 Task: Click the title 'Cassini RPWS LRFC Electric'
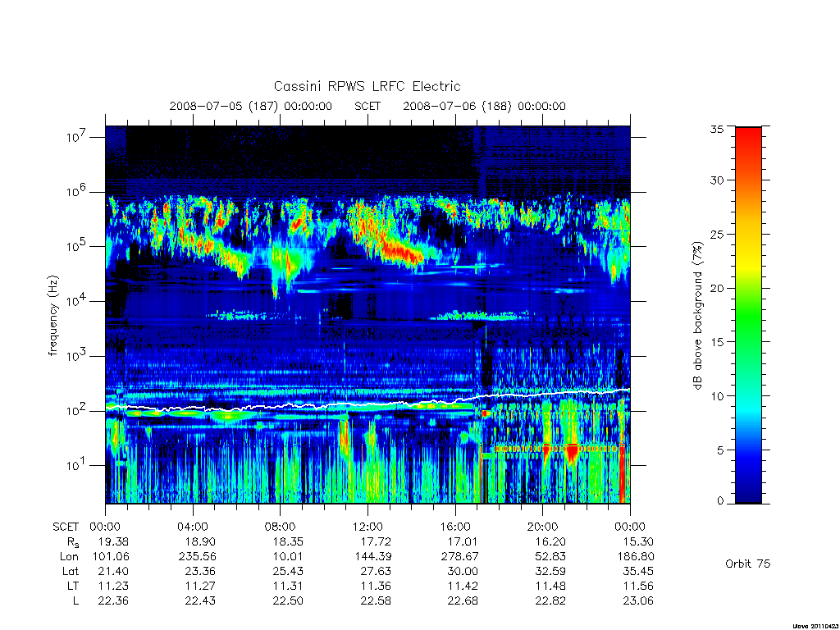[x=367, y=86]
